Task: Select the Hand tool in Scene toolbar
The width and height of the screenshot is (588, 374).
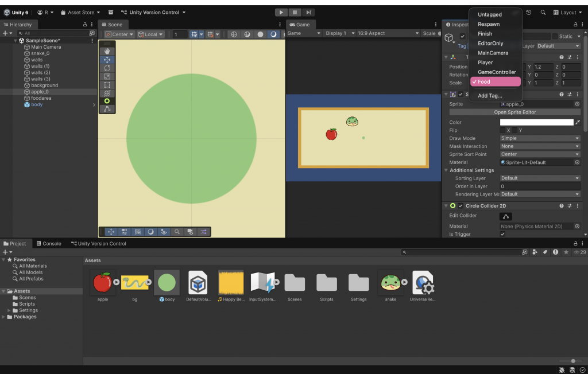Action: coord(107,52)
